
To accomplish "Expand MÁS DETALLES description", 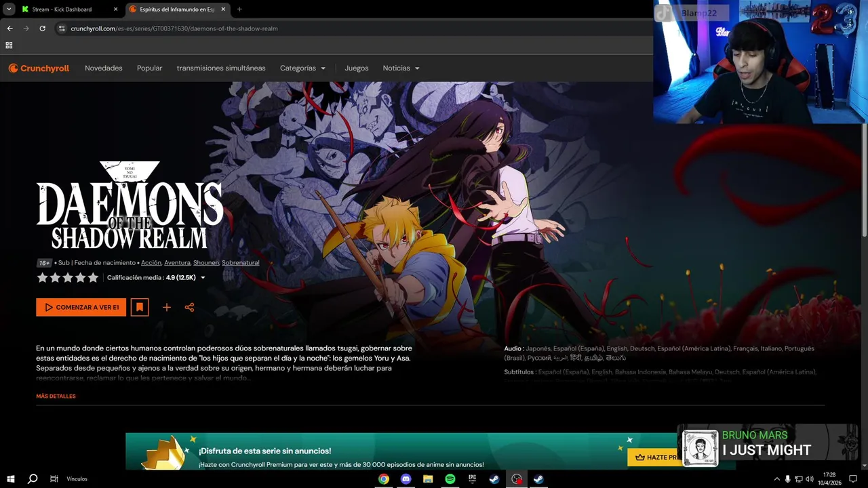I will pyautogui.click(x=56, y=396).
